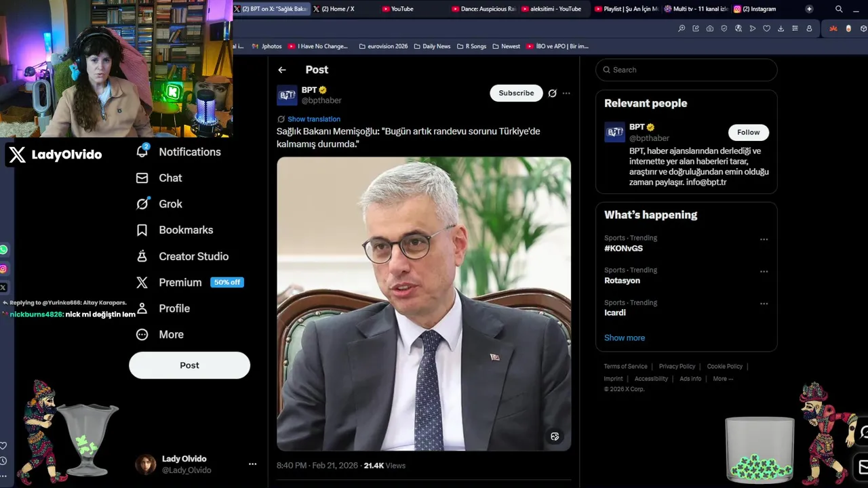Click the X search input field
This screenshot has width=868, height=488.
[x=686, y=70]
